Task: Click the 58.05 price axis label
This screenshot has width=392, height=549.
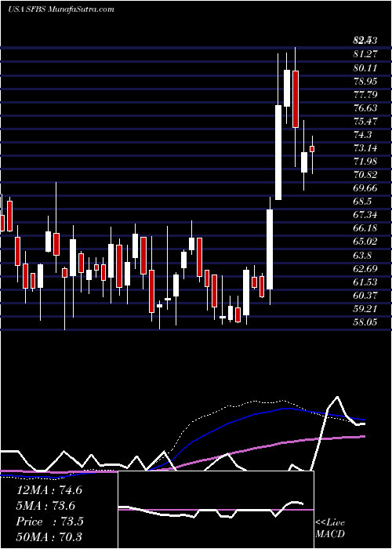Action: click(x=365, y=322)
